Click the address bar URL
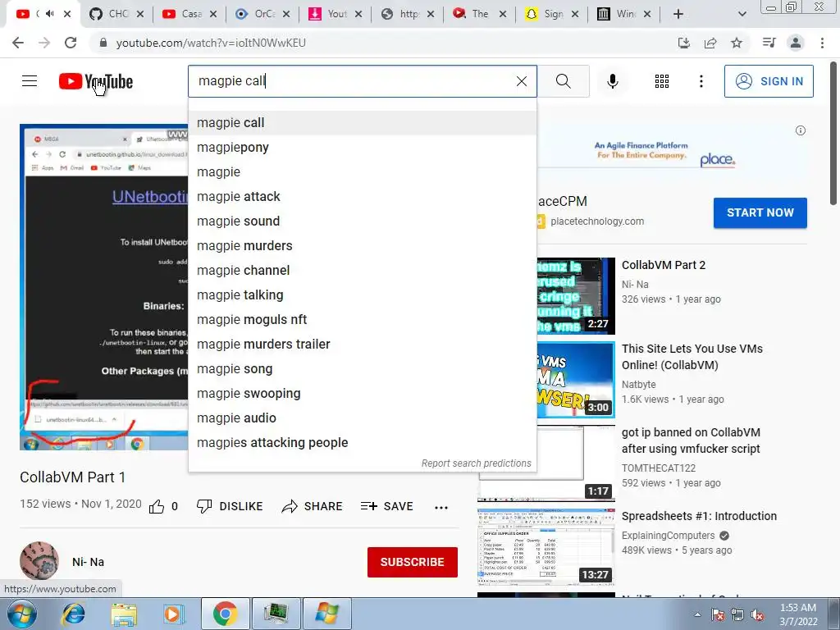This screenshot has width=840, height=630. pos(211,43)
